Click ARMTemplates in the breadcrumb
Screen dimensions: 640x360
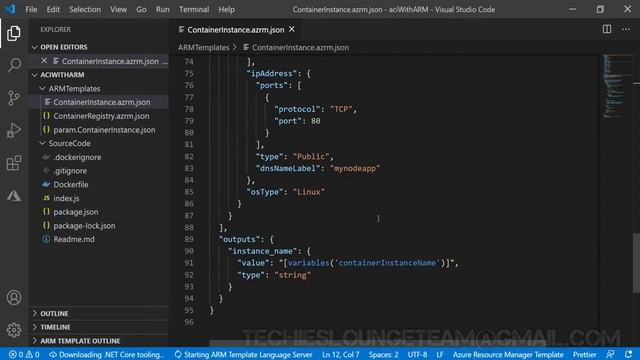pyautogui.click(x=203, y=47)
